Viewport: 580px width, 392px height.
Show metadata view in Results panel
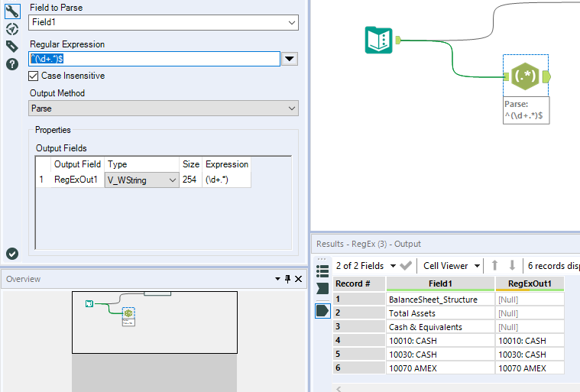pos(322,271)
